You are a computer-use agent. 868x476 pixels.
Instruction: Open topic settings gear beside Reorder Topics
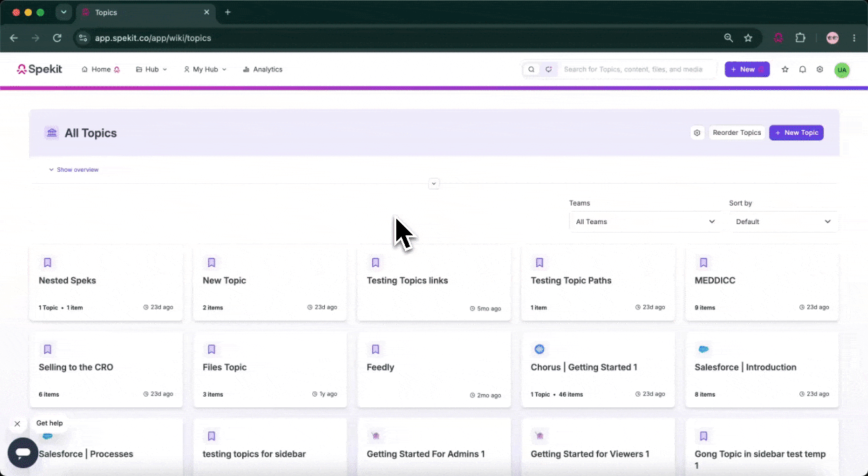click(697, 133)
